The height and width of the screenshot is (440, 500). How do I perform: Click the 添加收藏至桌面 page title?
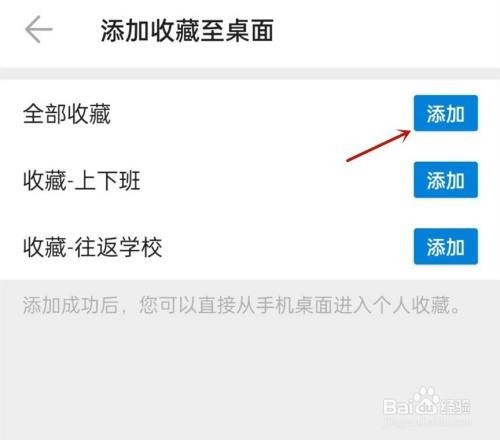click(187, 30)
